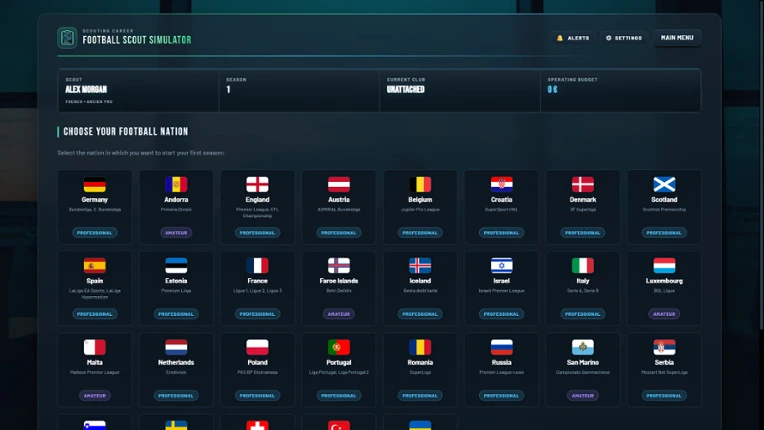764x430 pixels.
Task: Click the Professional badge on Russia card
Action: click(501, 395)
